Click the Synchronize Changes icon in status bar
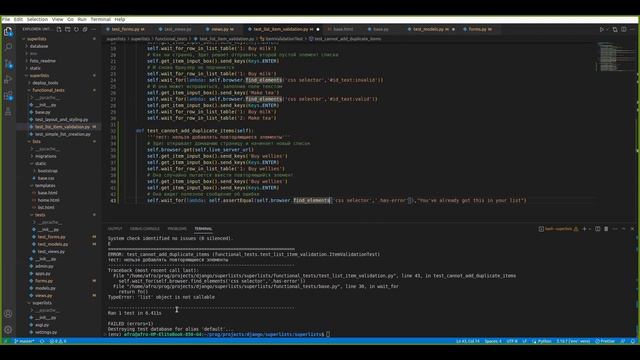This screenshot has height=360, width=640. [x=42, y=341]
